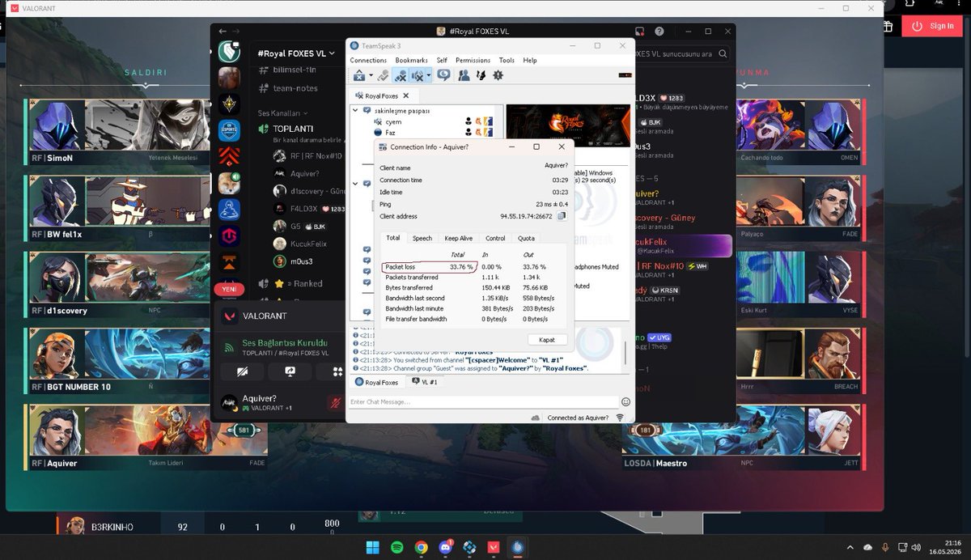Image resolution: width=971 pixels, height=560 pixels.
Task: Collapse the sakinleşme paspası channel
Action: [x=354, y=110]
